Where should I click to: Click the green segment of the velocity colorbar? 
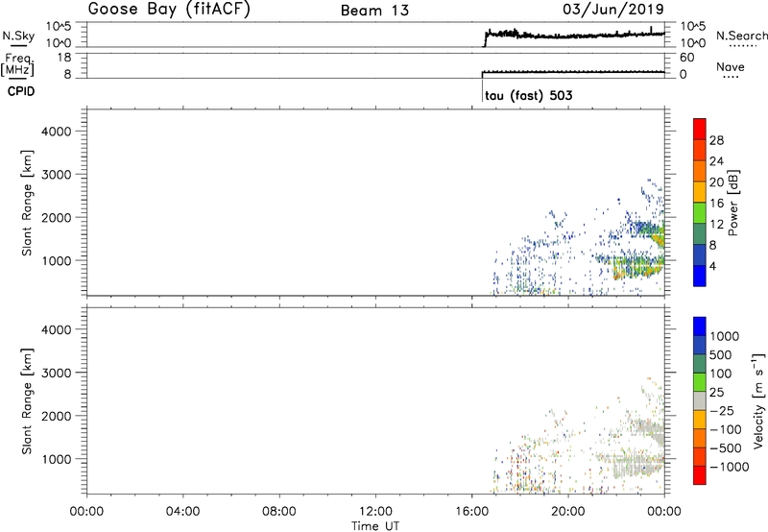(x=700, y=382)
